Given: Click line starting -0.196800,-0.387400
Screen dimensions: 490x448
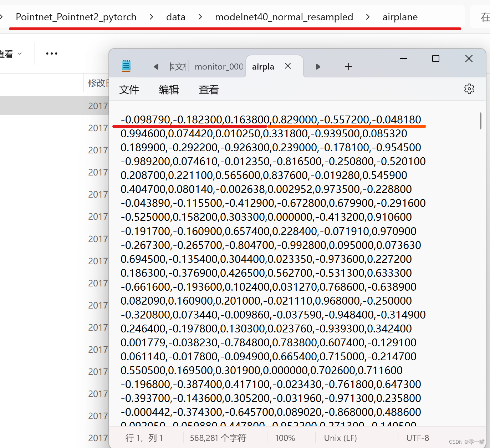Looking at the screenshot, I should pos(271,384).
